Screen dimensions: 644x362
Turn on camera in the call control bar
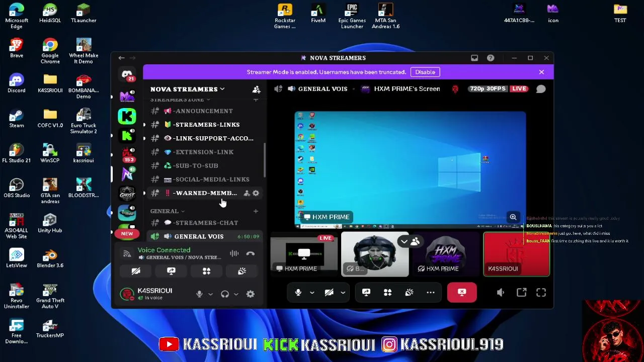pos(329,292)
